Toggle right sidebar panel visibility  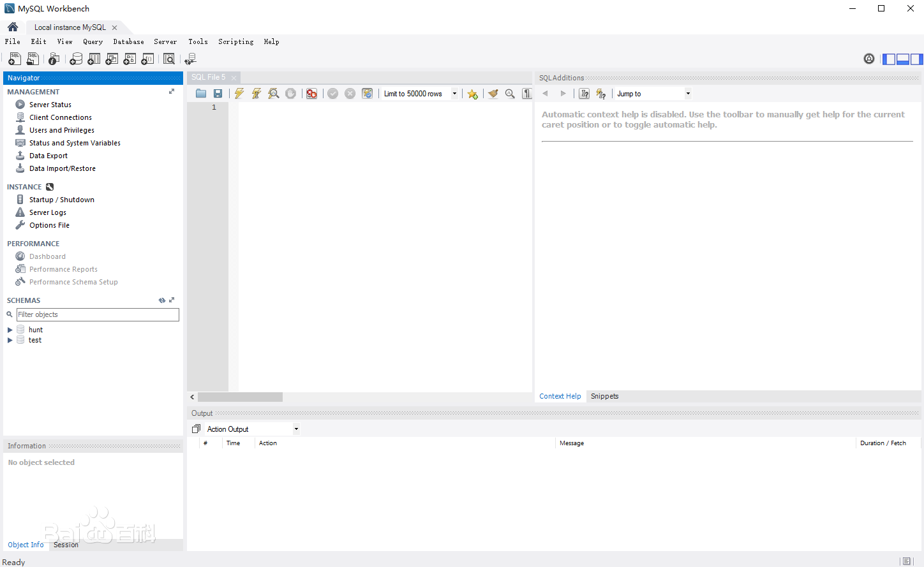click(916, 59)
